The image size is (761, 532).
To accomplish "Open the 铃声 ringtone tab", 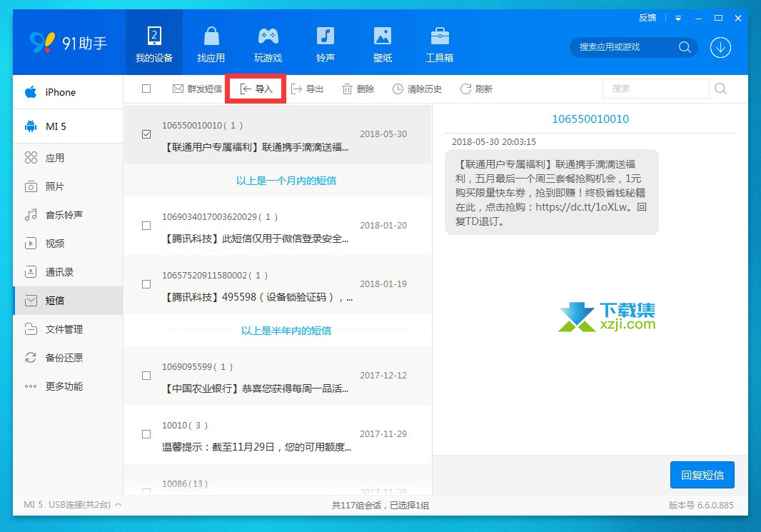I will point(325,44).
